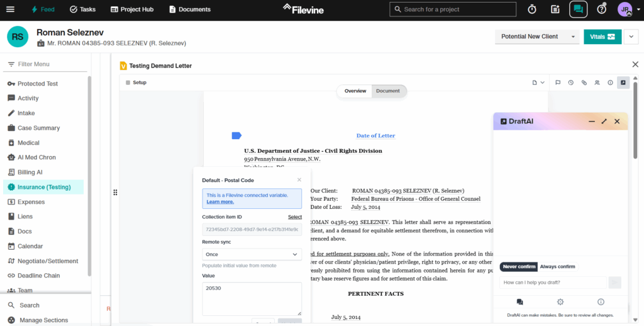Expand the chevron next to Vitals
The image size is (644, 326).
pyautogui.click(x=631, y=37)
